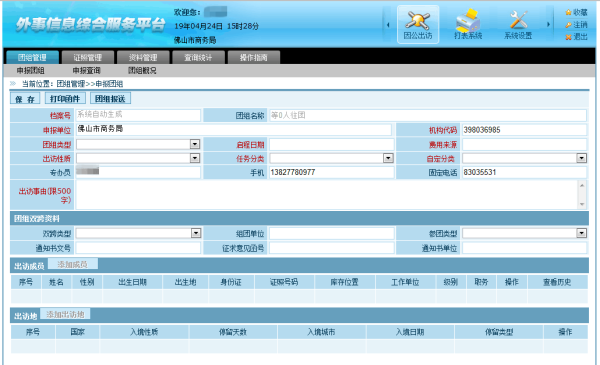This screenshot has width=600, height=365.
Task: Open the 打表系统 printer icon
Action: tap(468, 24)
